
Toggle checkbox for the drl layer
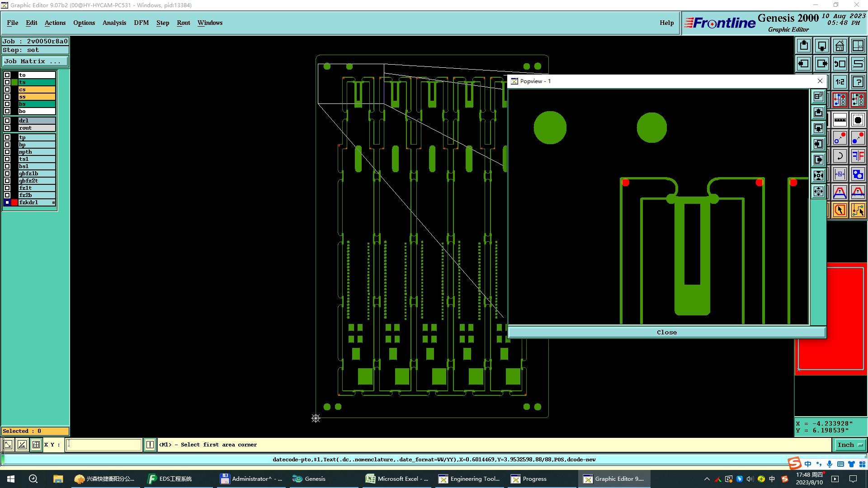[x=7, y=121]
